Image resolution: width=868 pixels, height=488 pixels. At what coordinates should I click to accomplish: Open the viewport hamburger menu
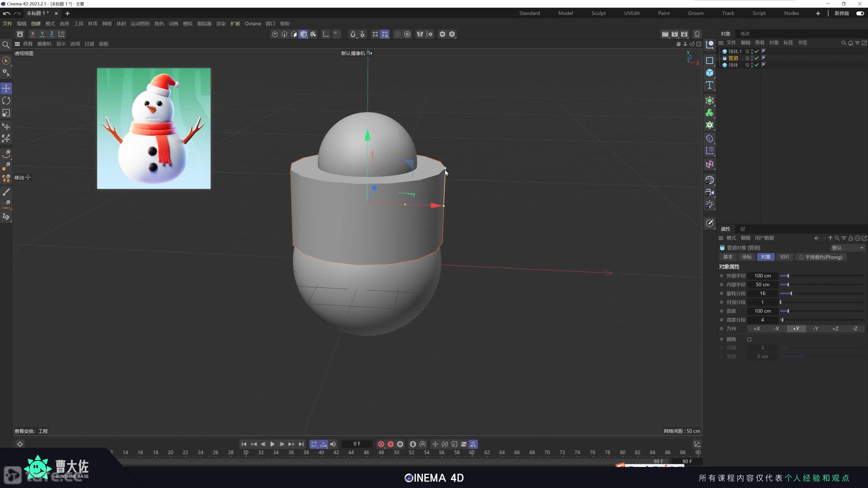(x=17, y=44)
